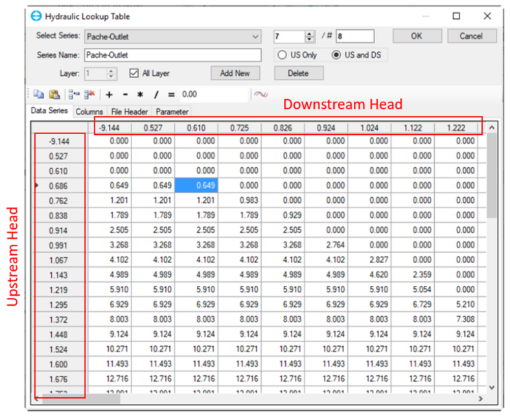Click the Copy icon in the toolbar

coord(39,95)
